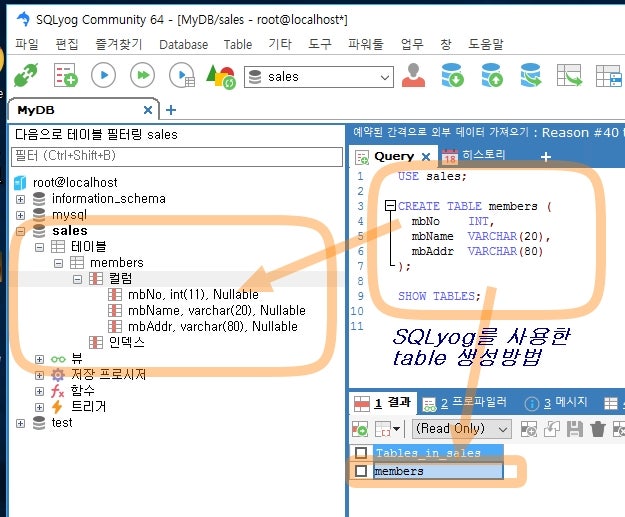Expand the 트리거 folder
Viewport: 625px width, 517px height.
pyautogui.click(x=39, y=407)
